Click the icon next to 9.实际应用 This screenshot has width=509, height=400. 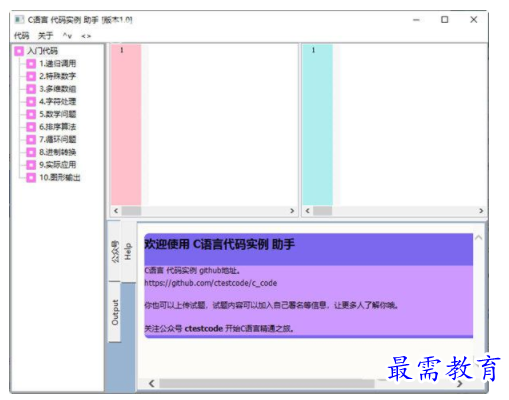[31, 165]
